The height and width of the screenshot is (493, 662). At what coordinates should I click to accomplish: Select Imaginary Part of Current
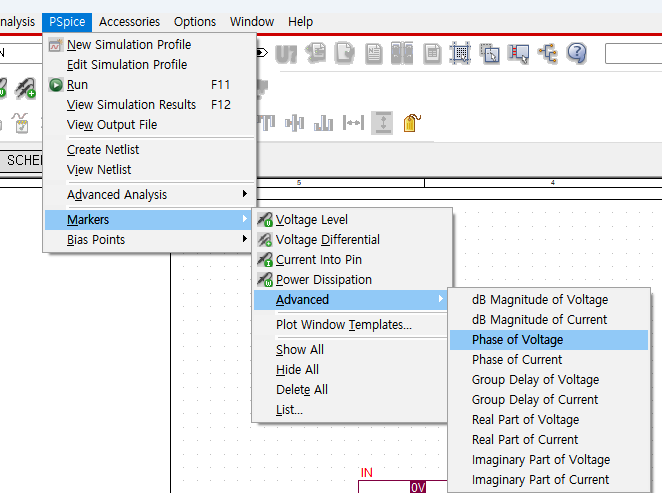pyautogui.click(x=549, y=480)
